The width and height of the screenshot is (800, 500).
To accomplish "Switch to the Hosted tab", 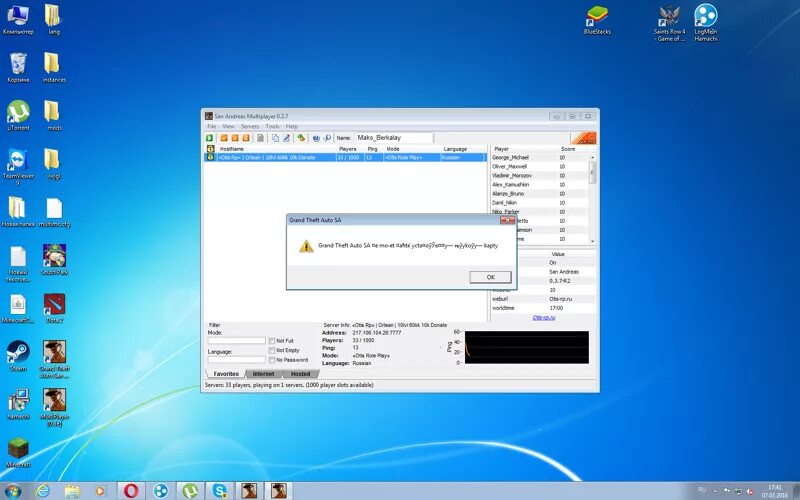I will tap(301, 374).
